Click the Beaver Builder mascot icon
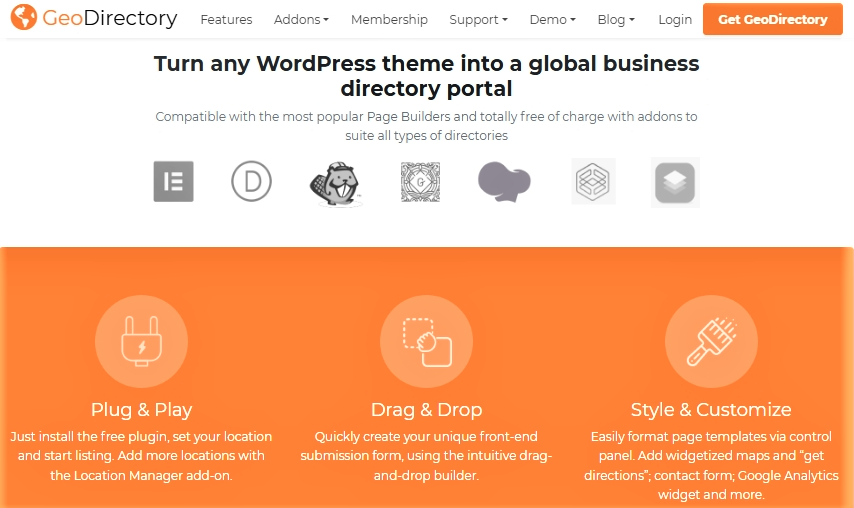This screenshot has height=508, width=854. point(336,184)
